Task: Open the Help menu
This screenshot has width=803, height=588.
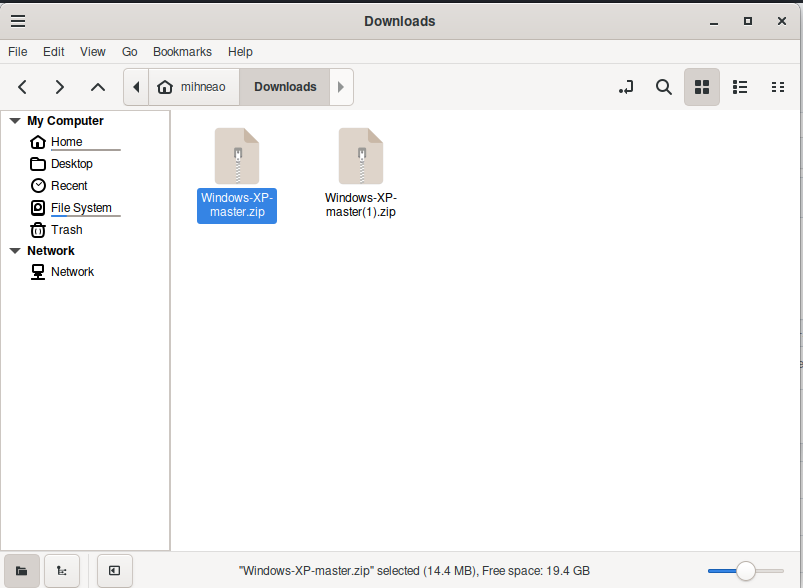Action: [x=240, y=52]
